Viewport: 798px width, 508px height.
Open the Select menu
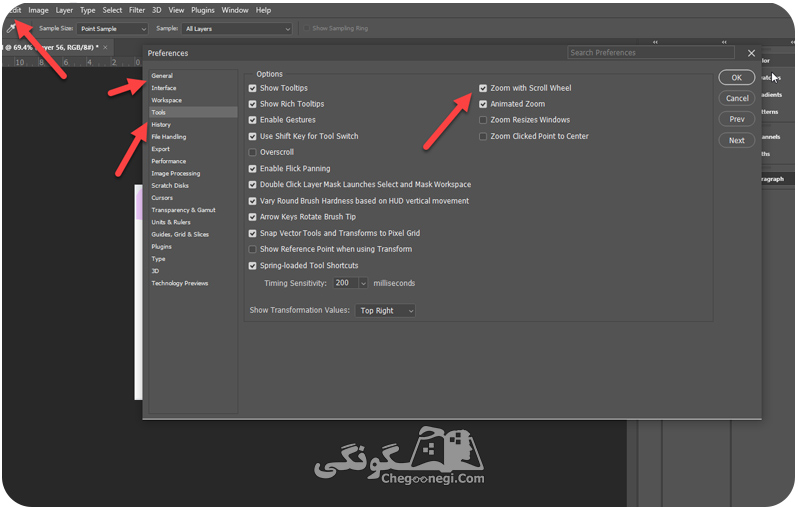pyautogui.click(x=112, y=10)
